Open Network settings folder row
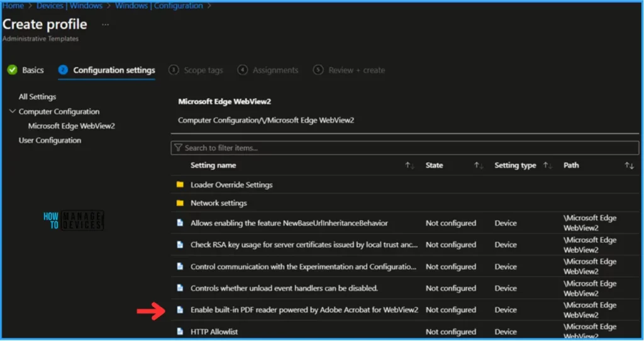 [x=218, y=203]
